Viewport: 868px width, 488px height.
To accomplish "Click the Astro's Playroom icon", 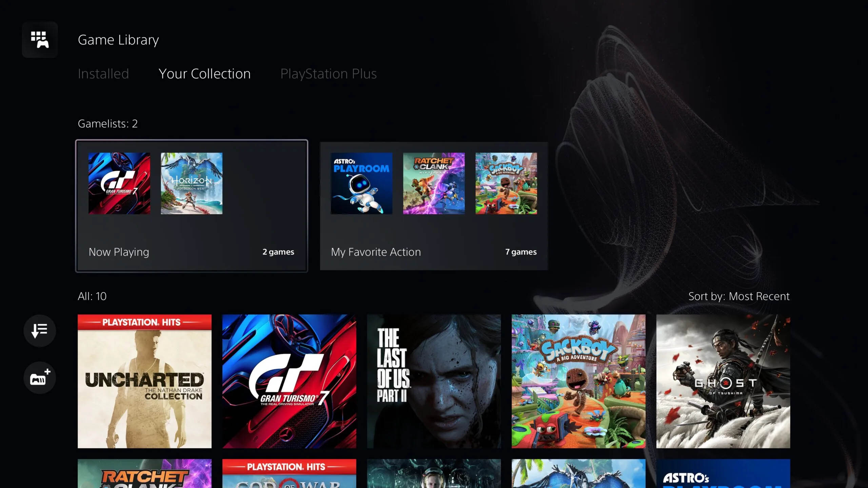I will pos(361,183).
